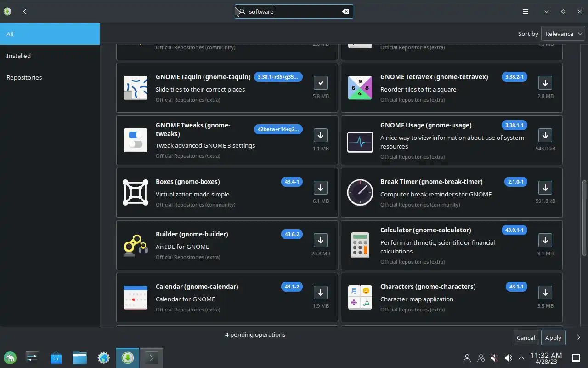The height and width of the screenshot is (368, 588).
Task: Open the software store taskbar icon
Action: [x=56, y=357]
